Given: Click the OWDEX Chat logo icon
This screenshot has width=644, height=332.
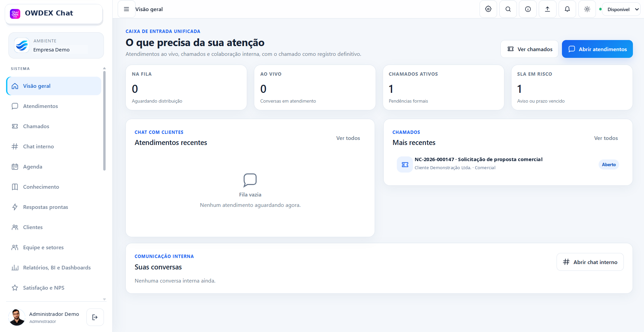Looking at the screenshot, I should tap(15, 13).
